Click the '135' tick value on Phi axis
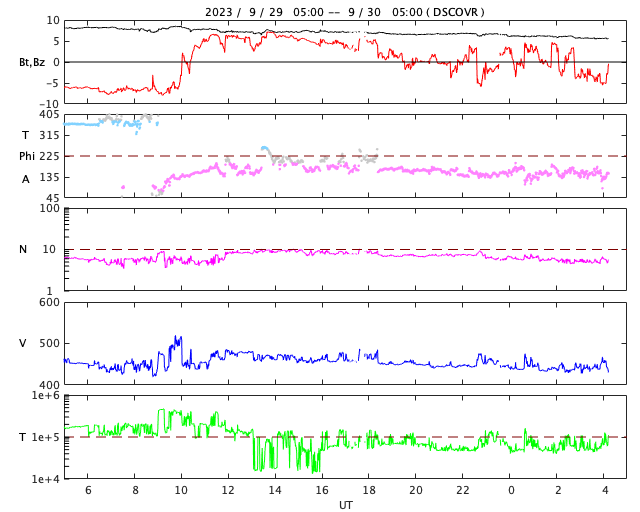The height and width of the screenshot is (512, 640). [x=49, y=177]
